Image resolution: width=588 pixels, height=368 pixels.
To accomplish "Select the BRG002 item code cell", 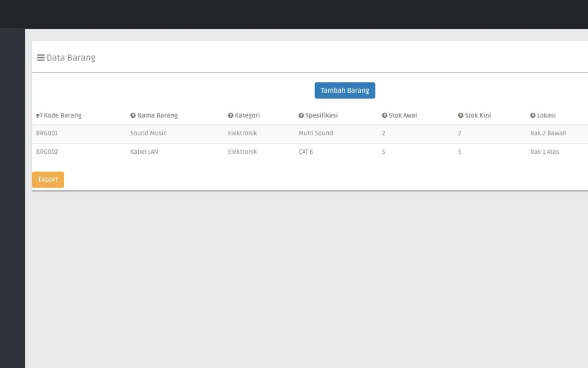I will pos(47,152).
